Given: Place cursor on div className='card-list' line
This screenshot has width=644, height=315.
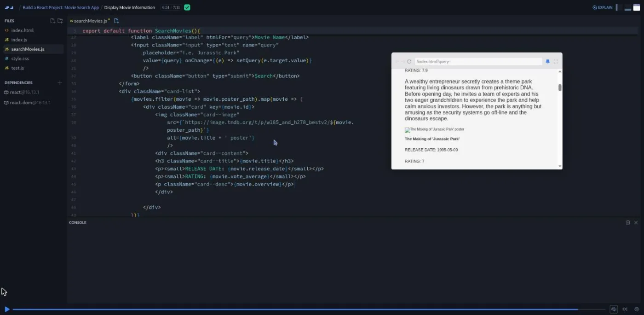Looking at the screenshot, I should [159, 91].
